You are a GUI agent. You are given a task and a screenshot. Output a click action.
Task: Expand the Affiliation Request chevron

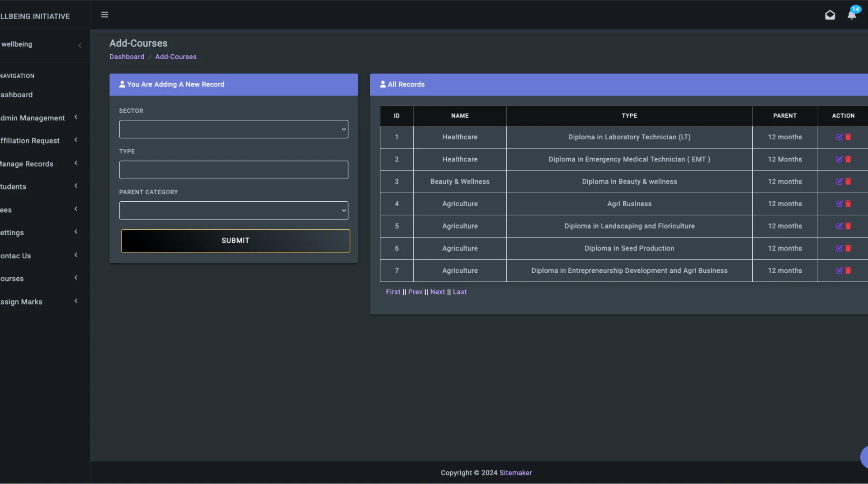pos(76,140)
